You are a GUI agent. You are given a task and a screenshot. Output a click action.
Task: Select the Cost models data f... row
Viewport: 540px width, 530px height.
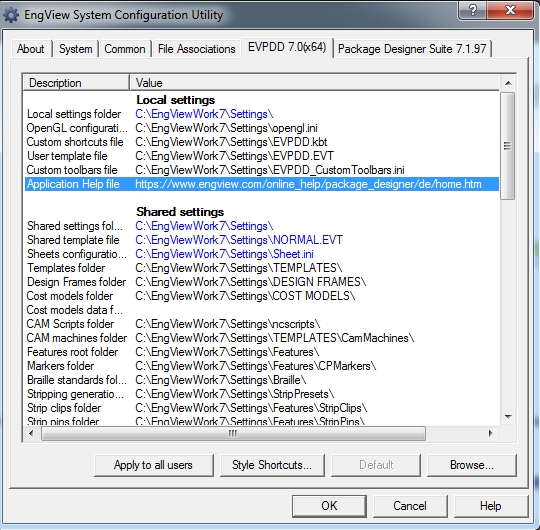click(261, 310)
